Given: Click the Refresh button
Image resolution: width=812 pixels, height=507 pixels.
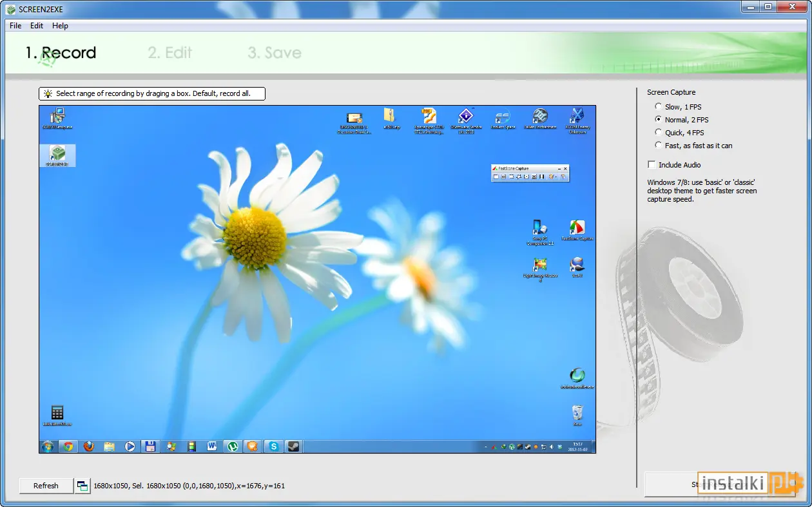Looking at the screenshot, I should [46, 486].
